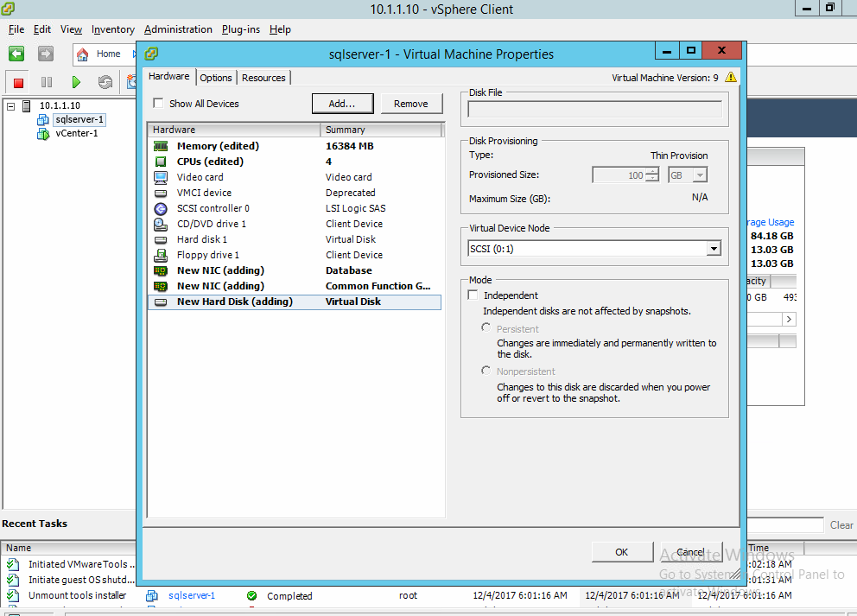This screenshot has width=857, height=616.
Task: Click the CPUs icon in hardware list
Action: point(161,162)
